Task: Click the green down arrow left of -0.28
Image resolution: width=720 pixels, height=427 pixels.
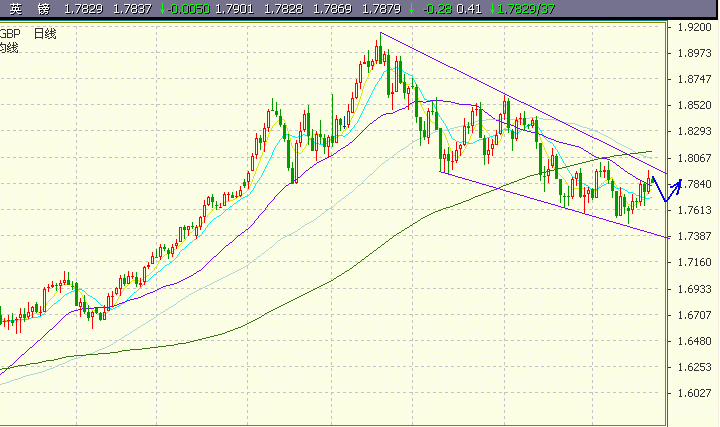Action: point(411,9)
